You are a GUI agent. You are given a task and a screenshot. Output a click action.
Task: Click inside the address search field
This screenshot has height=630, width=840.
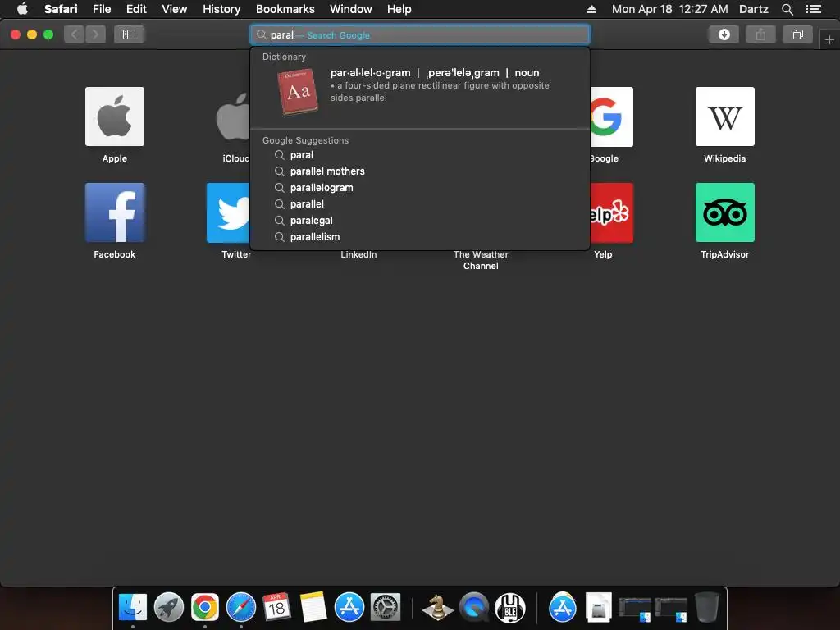click(420, 34)
